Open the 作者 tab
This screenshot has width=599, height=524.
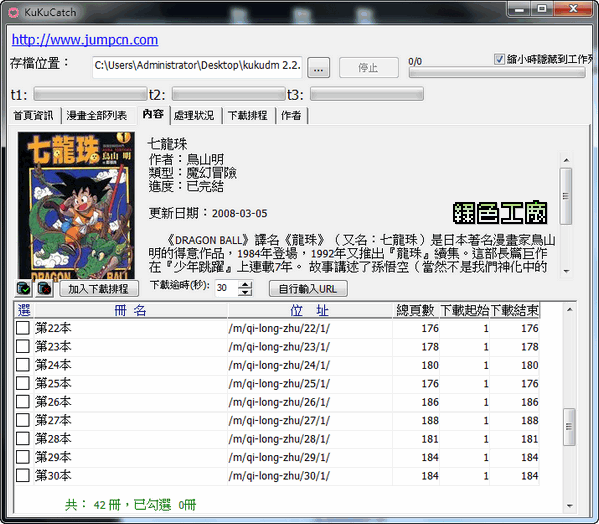(291, 116)
